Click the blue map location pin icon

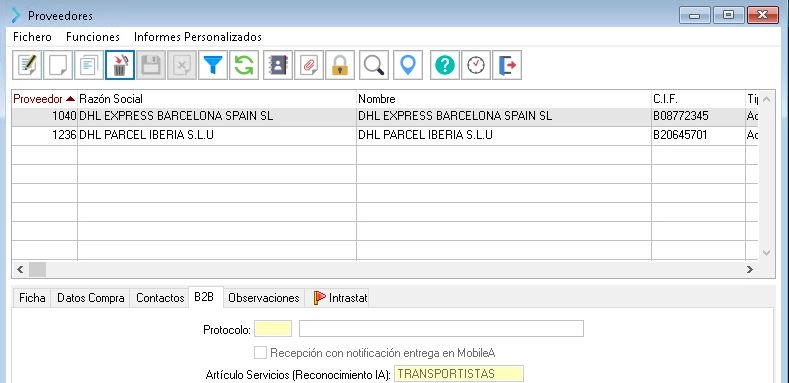pos(408,65)
